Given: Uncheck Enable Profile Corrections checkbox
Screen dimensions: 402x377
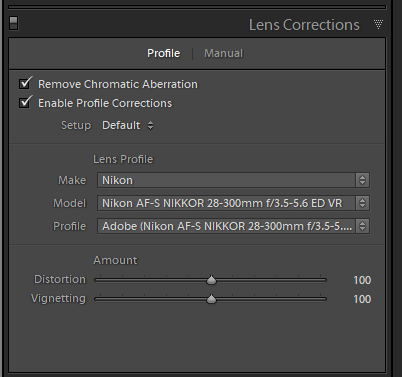Looking at the screenshot, I should click(x=25, y=102).
